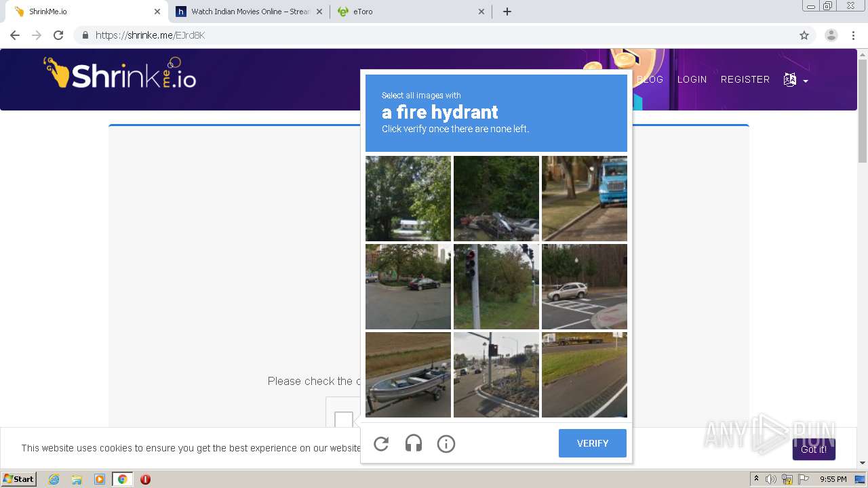Screen dimensions: 868x488
Task: Click the ShrinkMe.io logo
Action: point(120,73)
